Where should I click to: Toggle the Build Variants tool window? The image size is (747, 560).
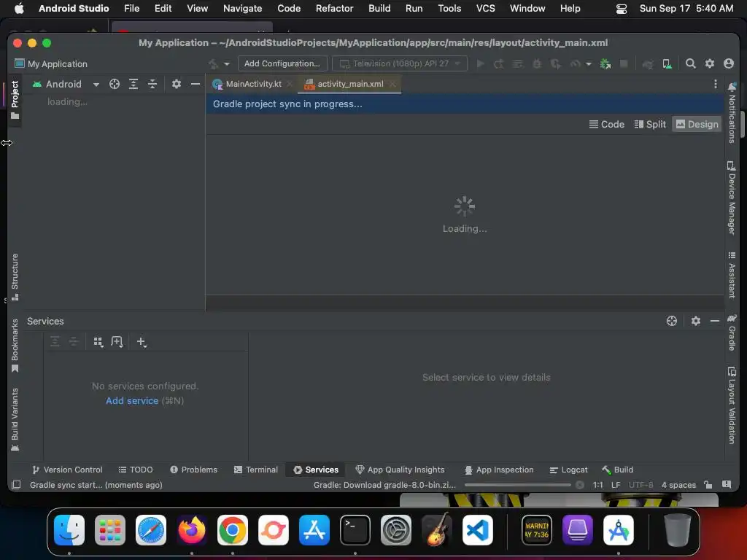coord(15,419)
